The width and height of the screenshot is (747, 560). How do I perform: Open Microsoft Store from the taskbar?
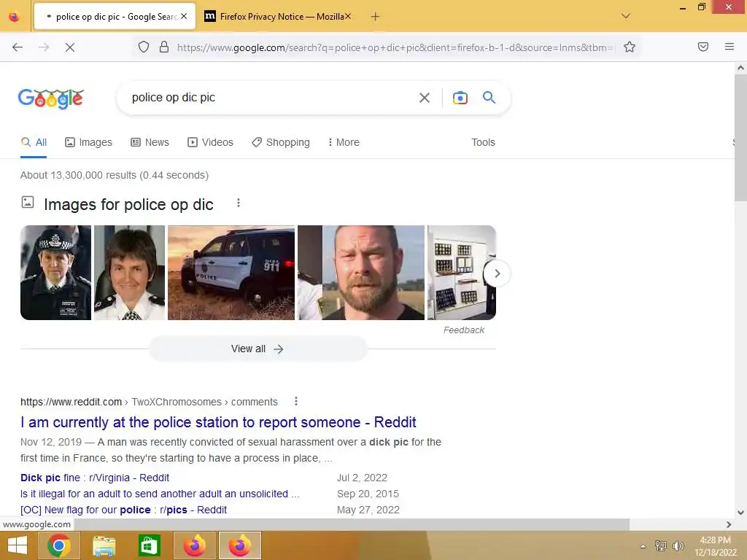(x=149, y=545)
